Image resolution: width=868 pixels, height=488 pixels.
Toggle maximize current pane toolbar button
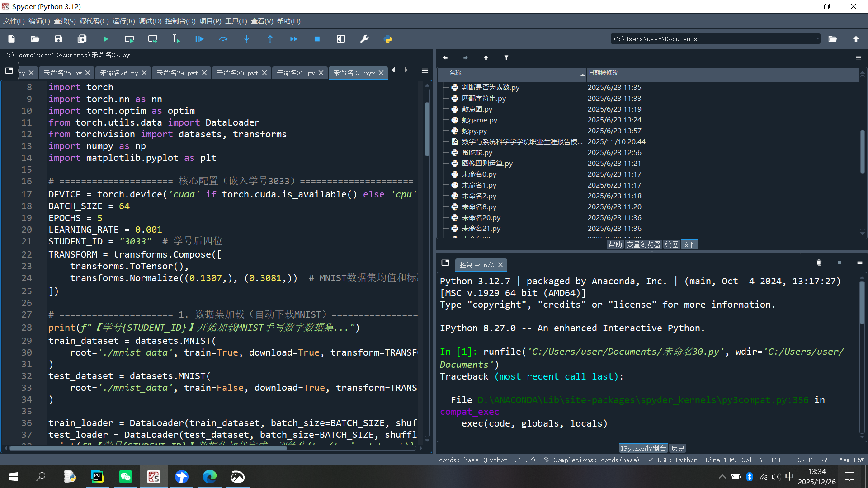[x=341, y=39]
